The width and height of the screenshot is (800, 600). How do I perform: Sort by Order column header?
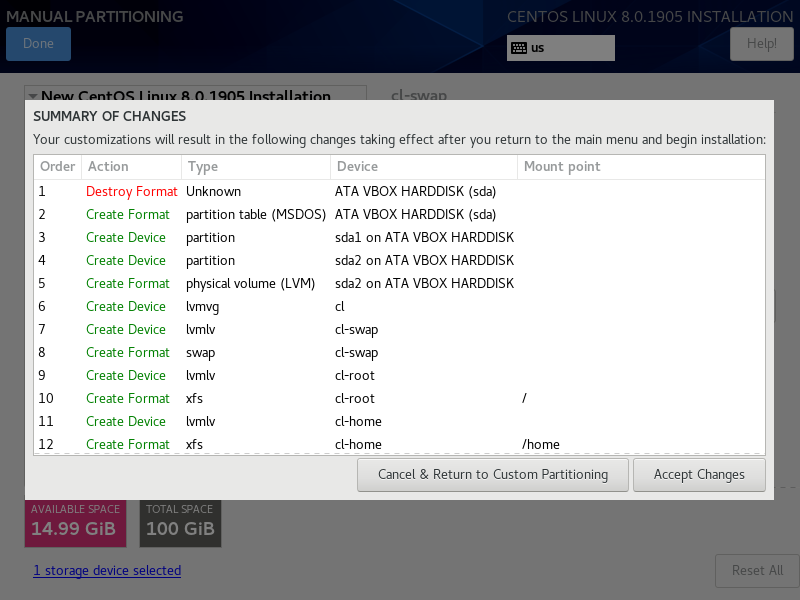click(x=58, y=167)
